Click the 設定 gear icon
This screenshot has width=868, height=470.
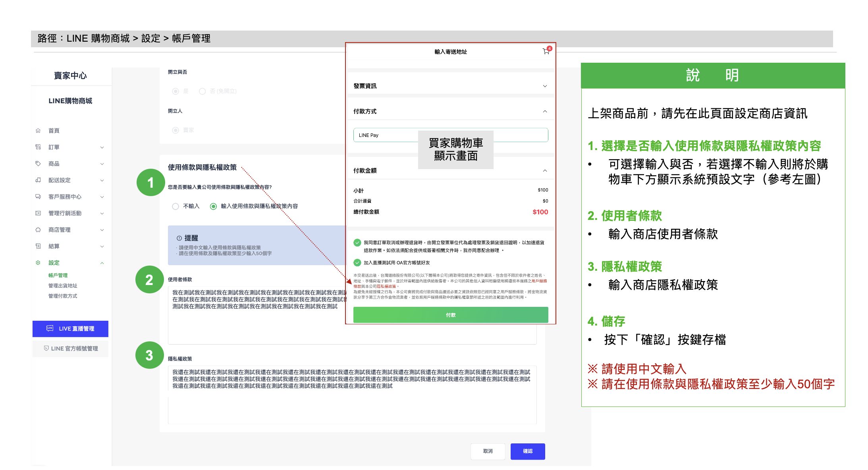point(38,263)
